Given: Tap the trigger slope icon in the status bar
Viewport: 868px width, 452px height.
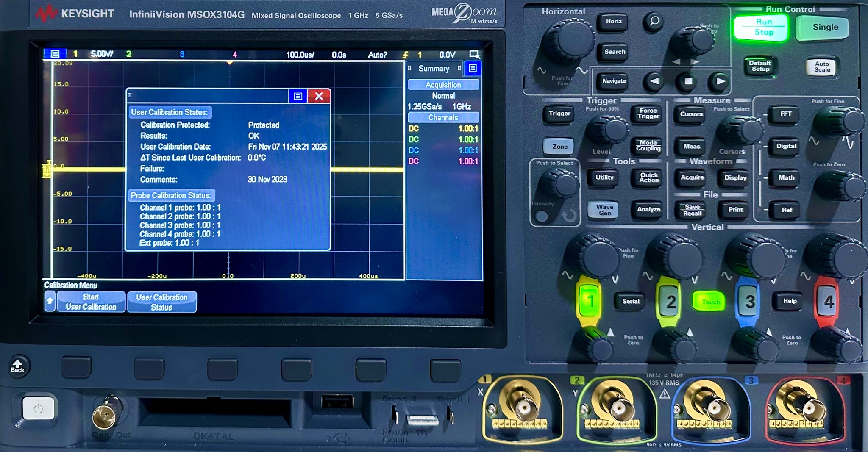Looking at the screenshot, I should (406, 54).
